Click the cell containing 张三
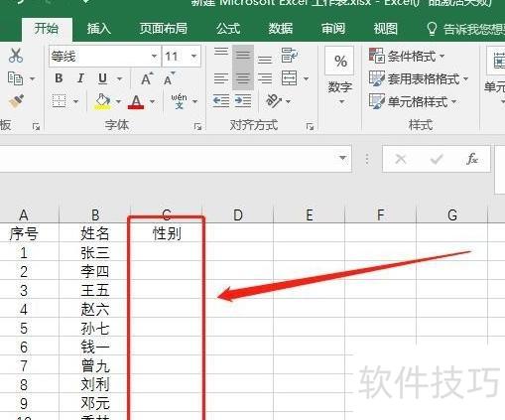 [95, 252]
